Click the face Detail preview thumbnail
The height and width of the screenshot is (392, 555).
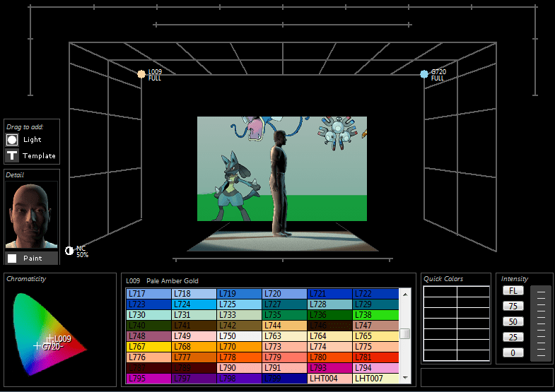pos(31,215)
